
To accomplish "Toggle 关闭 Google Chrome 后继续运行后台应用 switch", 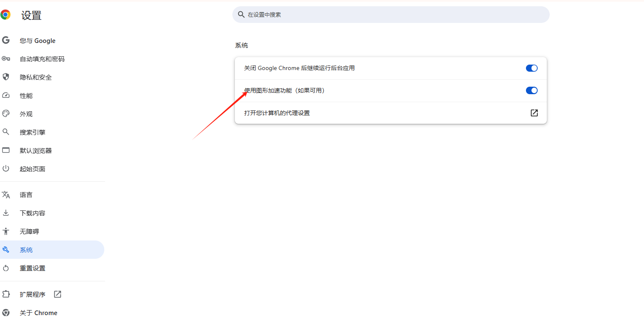I will 532,68.
